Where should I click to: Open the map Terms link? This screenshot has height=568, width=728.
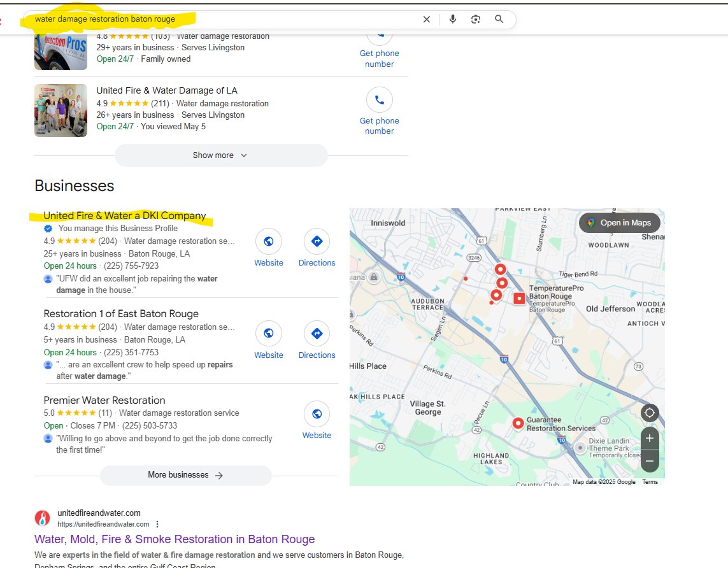pos(650,481)
